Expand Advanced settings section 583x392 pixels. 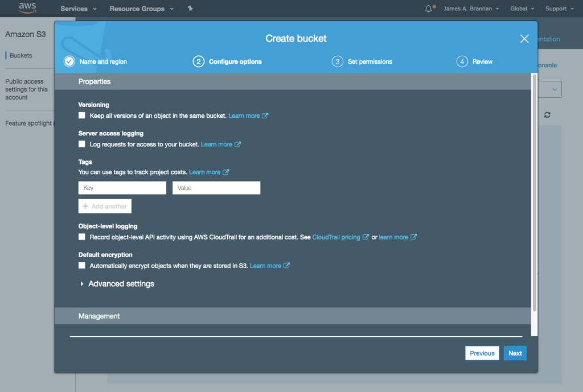pyautogui.click(x=117, y=284)
